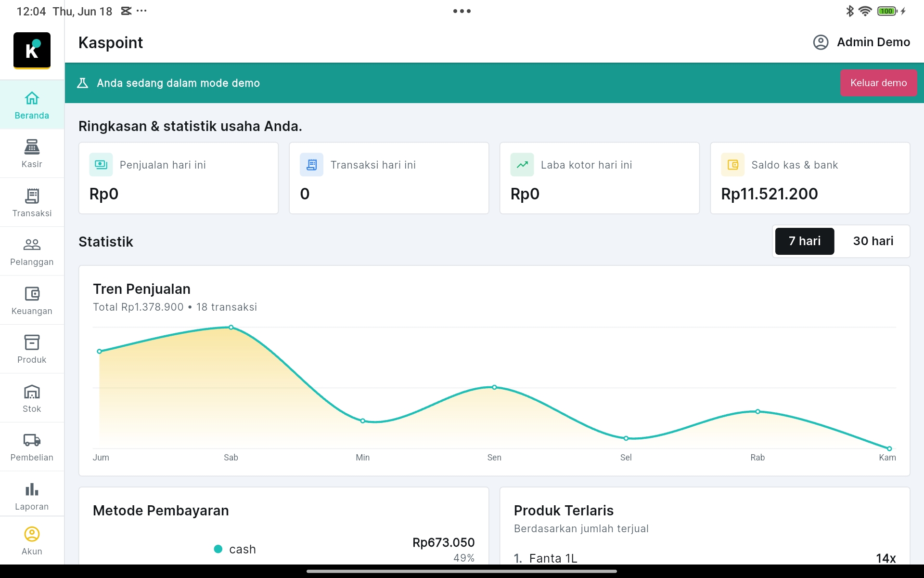Click the Sen data point on chart

494,387
